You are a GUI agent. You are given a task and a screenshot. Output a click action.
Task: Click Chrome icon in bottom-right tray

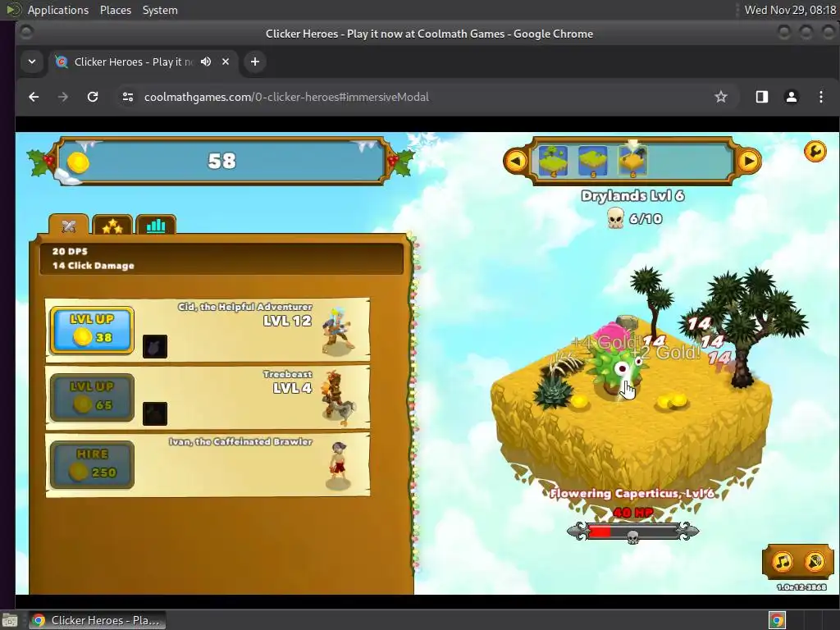[777, 620]
